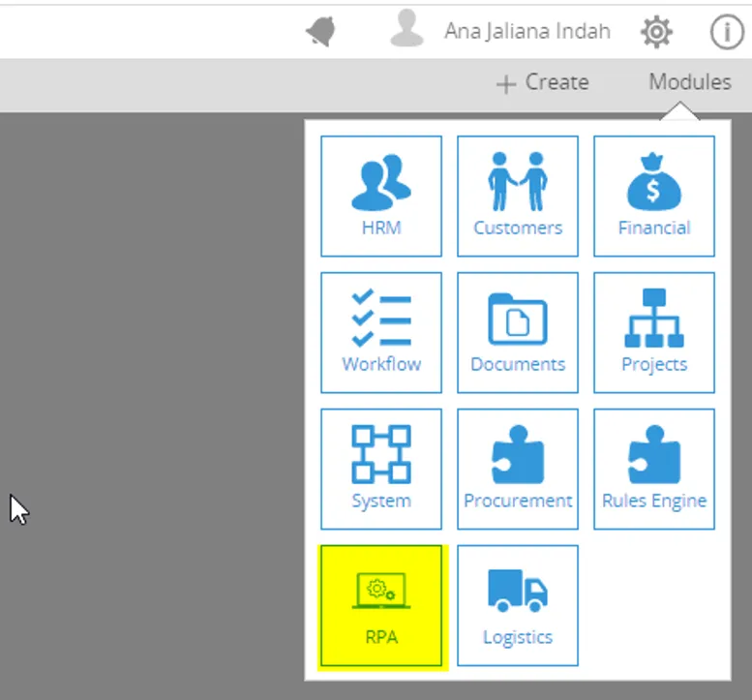Open the Documents folder tile

point(517,332)
